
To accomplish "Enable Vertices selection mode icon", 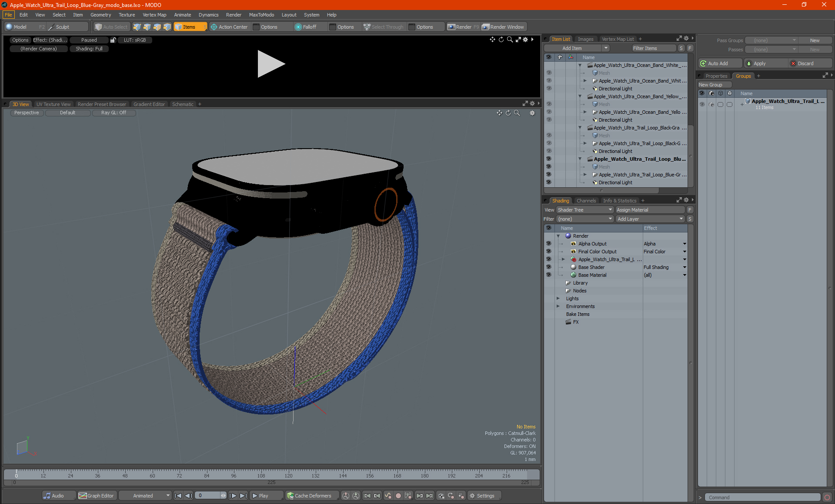I will tap(137, 27).
